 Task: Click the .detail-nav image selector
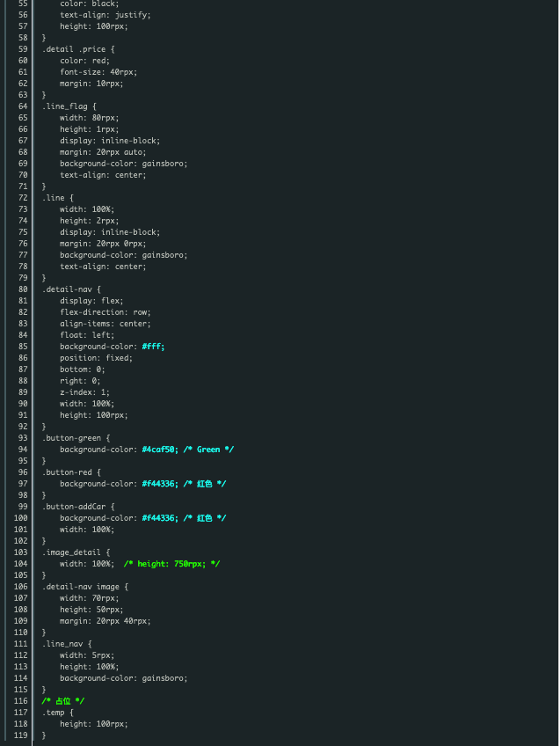click(84, 587)
